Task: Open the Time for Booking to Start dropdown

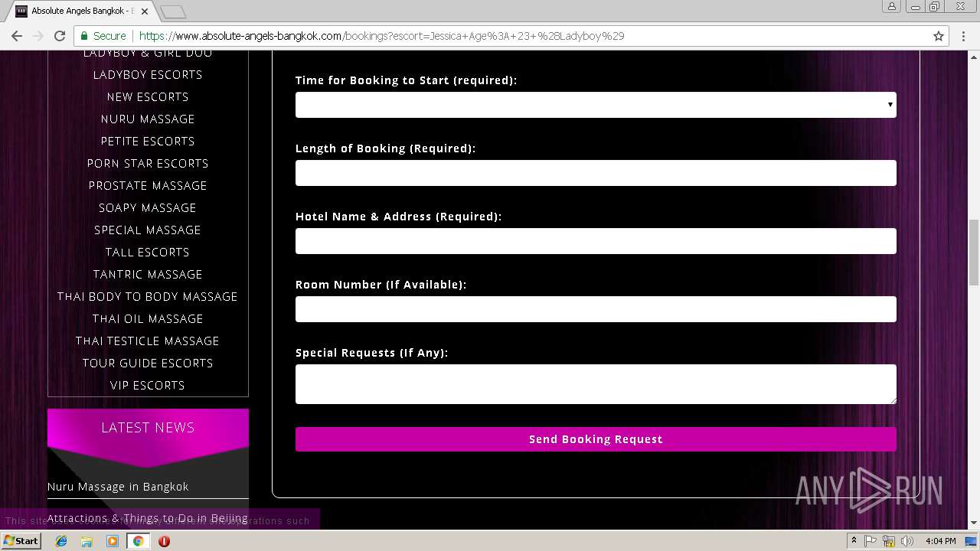Action: pyautogui.click(x=596, y=105)
